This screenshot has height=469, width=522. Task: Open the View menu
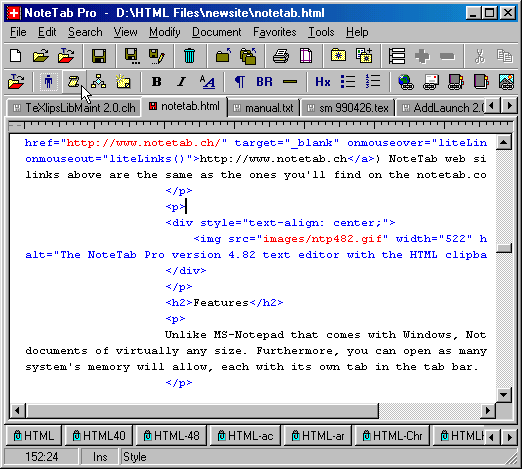125,32
